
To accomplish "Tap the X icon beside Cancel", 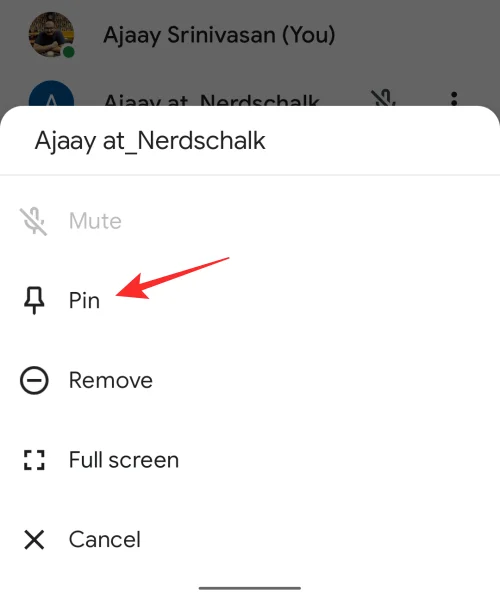I will (34, 540).
